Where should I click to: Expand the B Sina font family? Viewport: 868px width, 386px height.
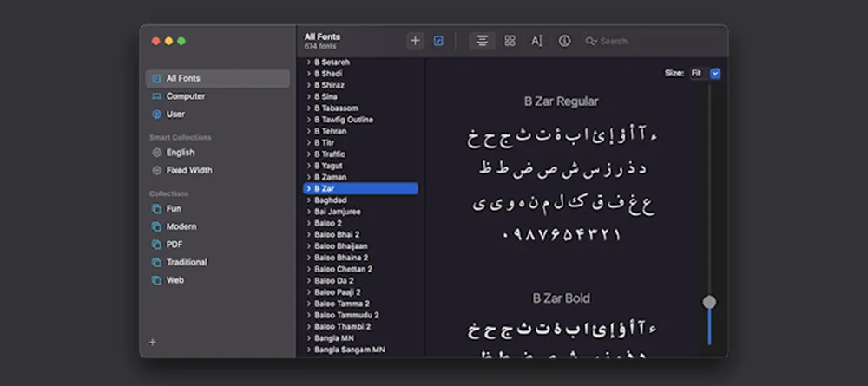[x=309, y=97]
